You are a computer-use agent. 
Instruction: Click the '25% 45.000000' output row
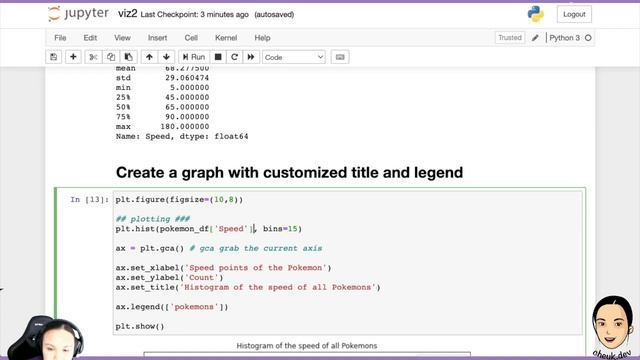pos(162,98)
